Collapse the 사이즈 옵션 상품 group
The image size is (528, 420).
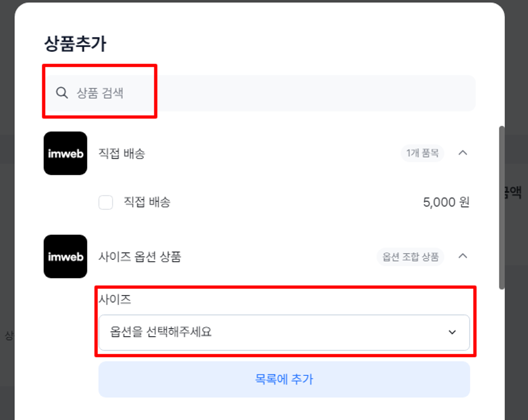(463, 256)
